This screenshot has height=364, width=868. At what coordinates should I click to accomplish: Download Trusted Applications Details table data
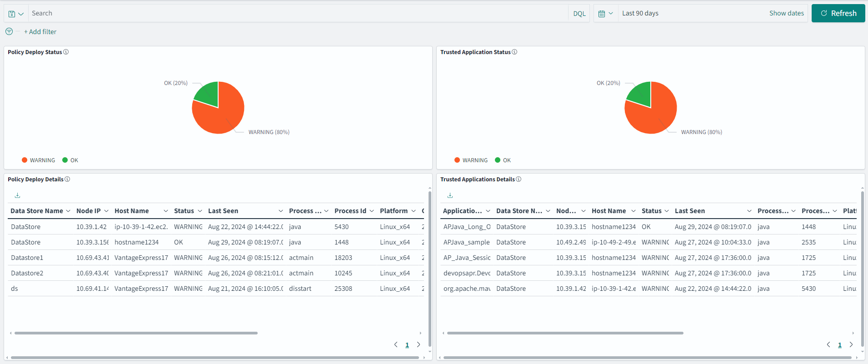pyautogui.click(x=450, y=195)
